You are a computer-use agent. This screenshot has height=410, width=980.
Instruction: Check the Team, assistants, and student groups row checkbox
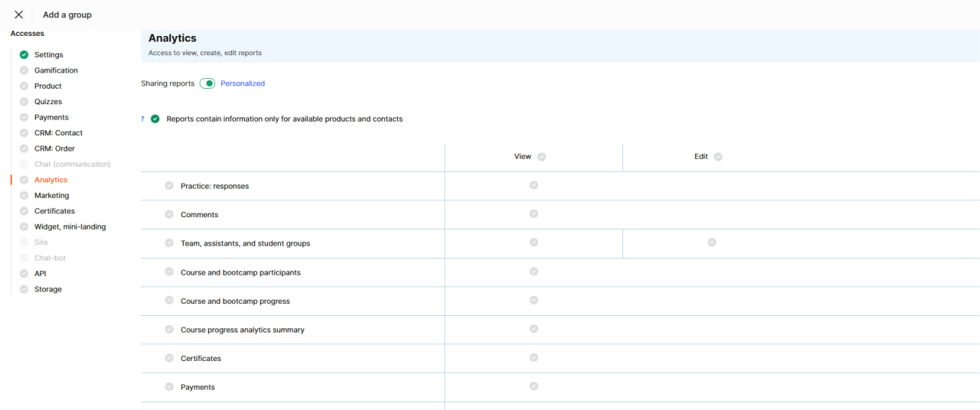coord(169,242)
